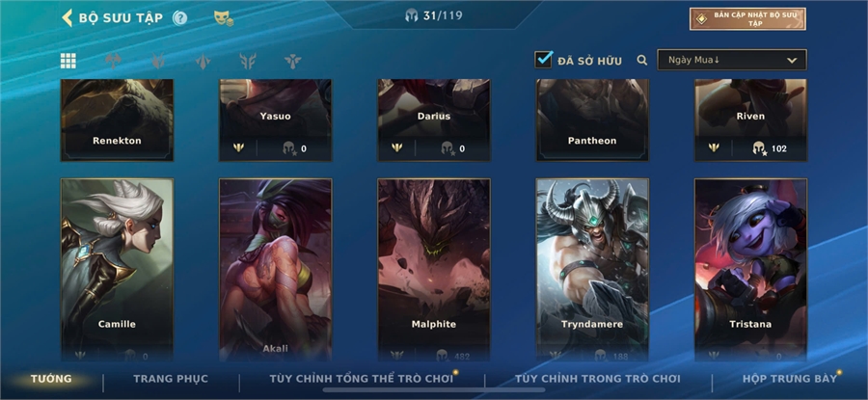The width and height of the screenshot is (868, 400).
Task: Go back using the arrow beside BỘ SƯU TẬP
Action: (x=67, y=17)
